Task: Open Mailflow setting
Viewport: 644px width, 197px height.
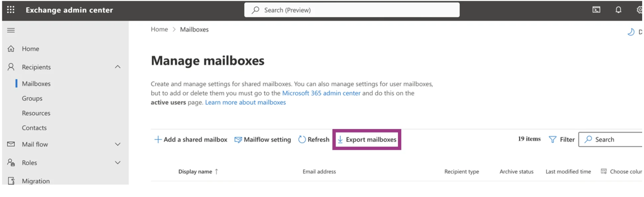Action: [x=263, y=139]
